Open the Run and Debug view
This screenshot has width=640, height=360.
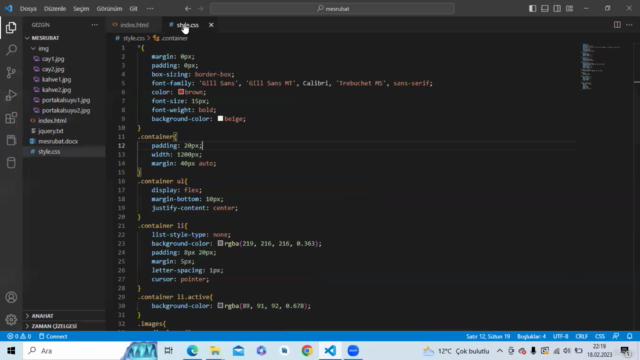pos(11,95)
